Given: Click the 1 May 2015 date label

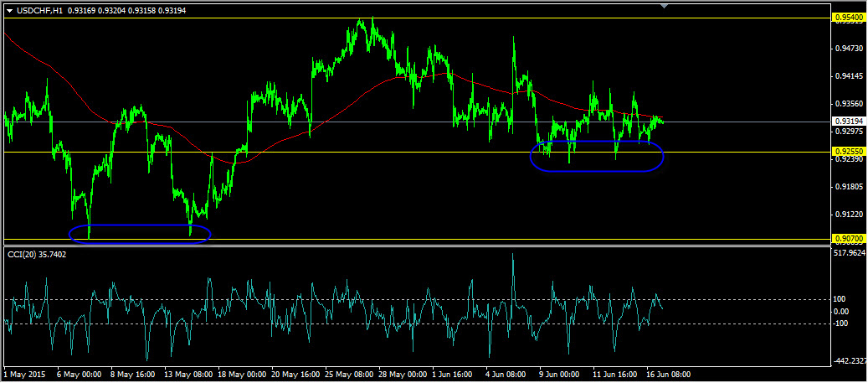Looking at the screenshot, I should click(x=25, y=374).
